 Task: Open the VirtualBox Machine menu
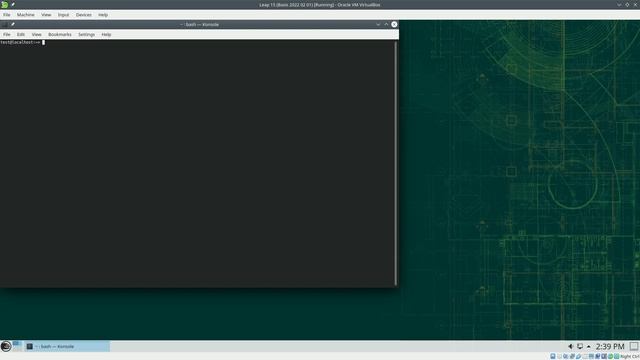(25, 15)
